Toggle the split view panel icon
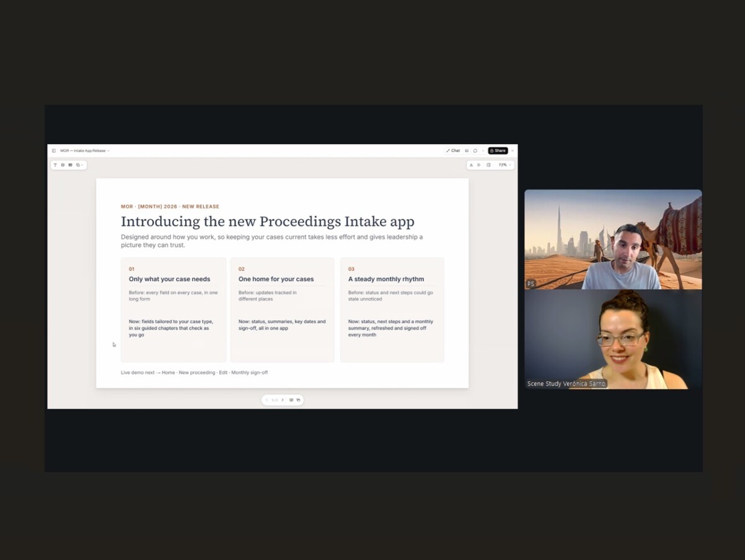This screenshot has height=560, width=745. [489, 165]
